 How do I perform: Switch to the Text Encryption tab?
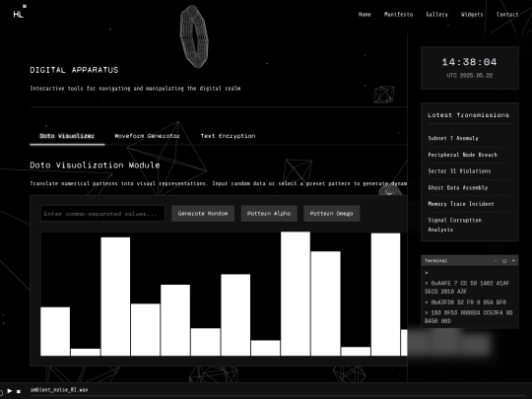pyautogui.click(x=228, y=136)
